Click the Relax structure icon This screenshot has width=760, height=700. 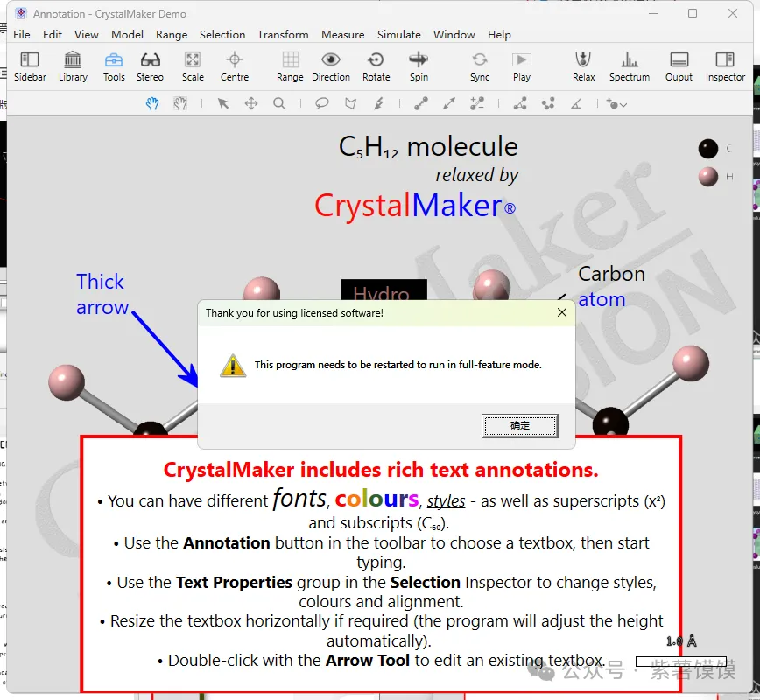[x=583, y=66]
